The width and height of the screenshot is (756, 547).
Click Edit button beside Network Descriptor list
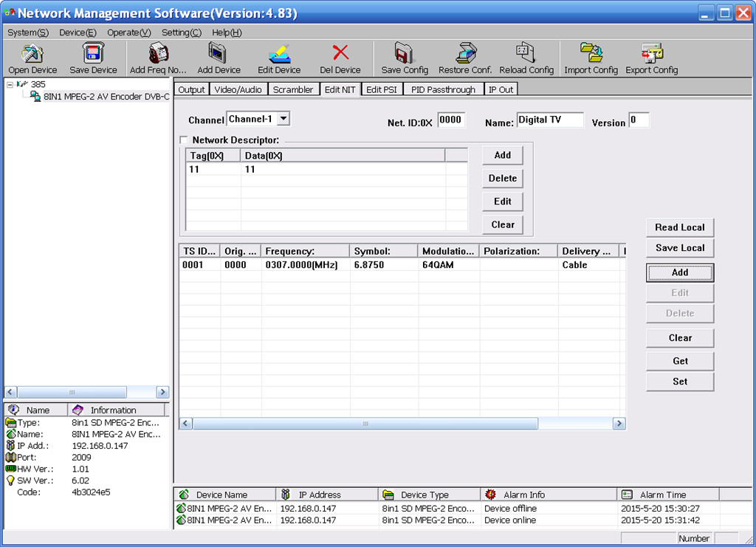[x=502, y=202]
